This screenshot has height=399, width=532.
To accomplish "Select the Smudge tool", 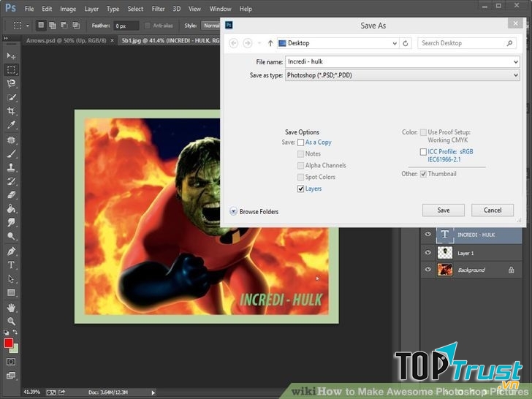I will [11, 223].
